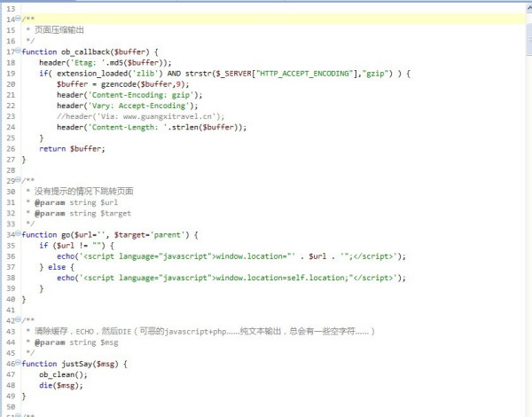Click the go function name on line 34
532x417 pixels.
[x=66, y=235]
